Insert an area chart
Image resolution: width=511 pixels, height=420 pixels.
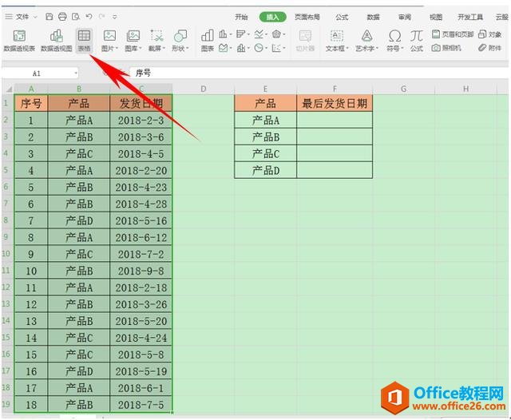(x=224, y=48)
